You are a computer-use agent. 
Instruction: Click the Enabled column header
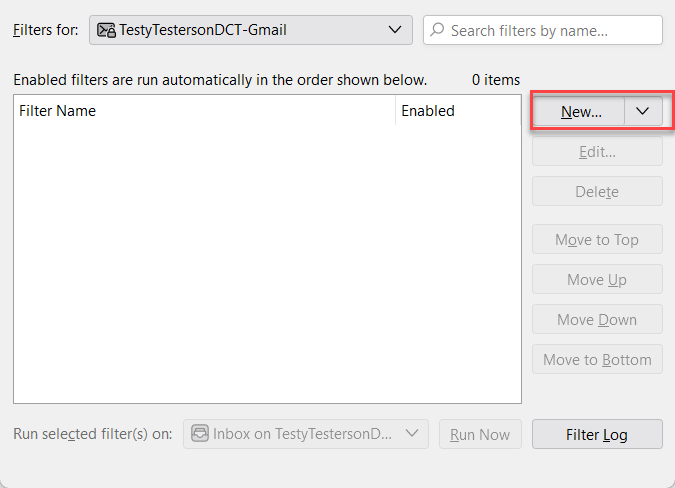(458, 111)
